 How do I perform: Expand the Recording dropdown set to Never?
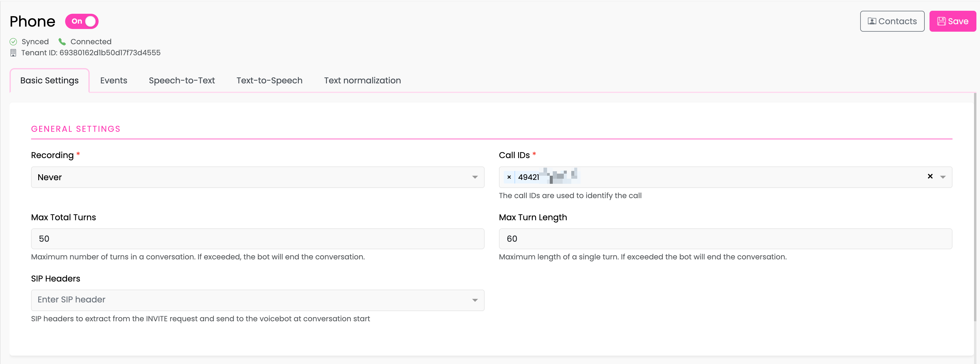(x=258, y=177)
